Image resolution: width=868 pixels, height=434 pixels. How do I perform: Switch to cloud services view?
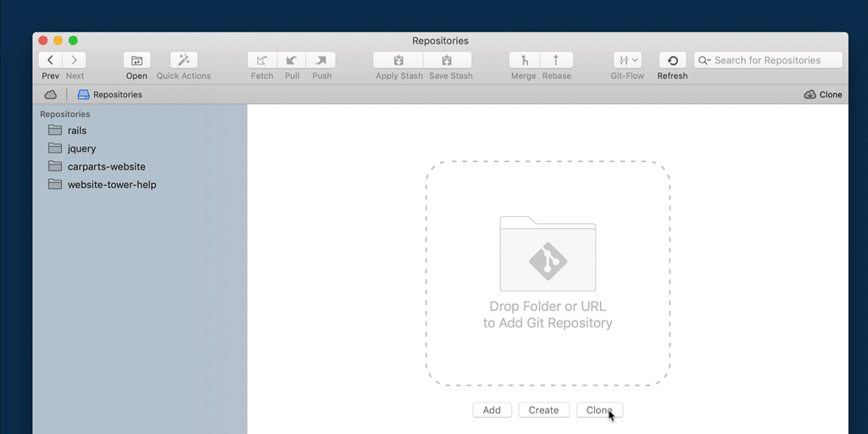[x=50, y=94]
